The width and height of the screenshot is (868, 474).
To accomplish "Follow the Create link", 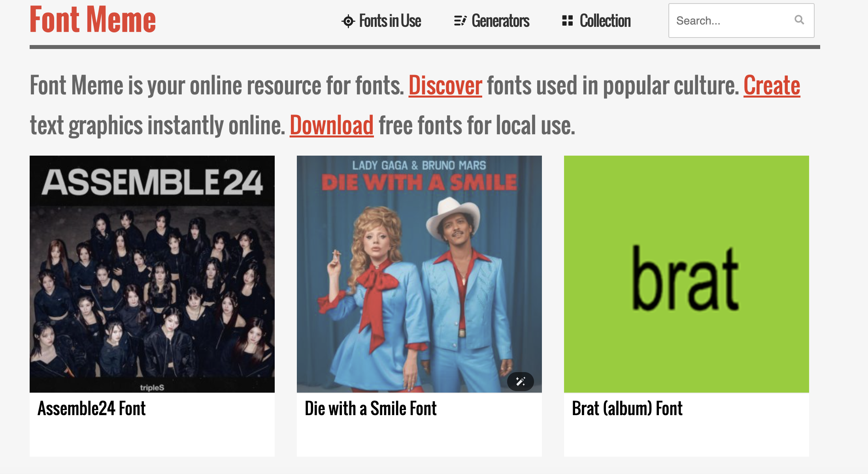I will click(772, 85).
